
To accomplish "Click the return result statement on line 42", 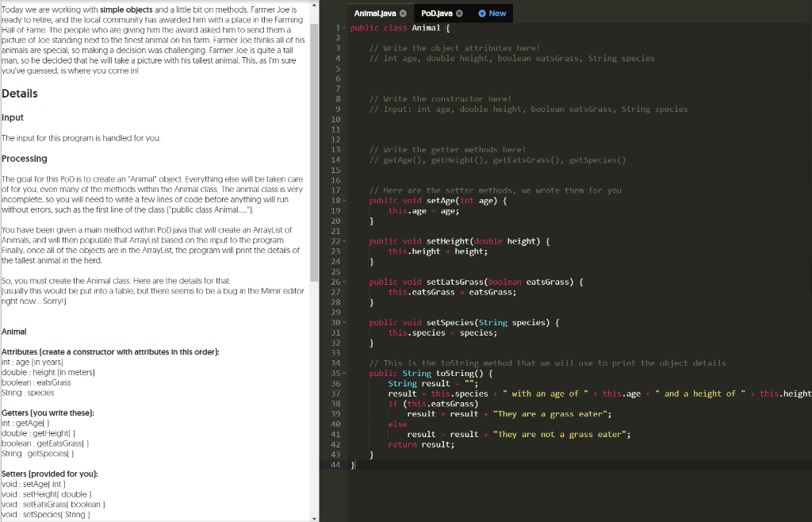I will 420,444.
